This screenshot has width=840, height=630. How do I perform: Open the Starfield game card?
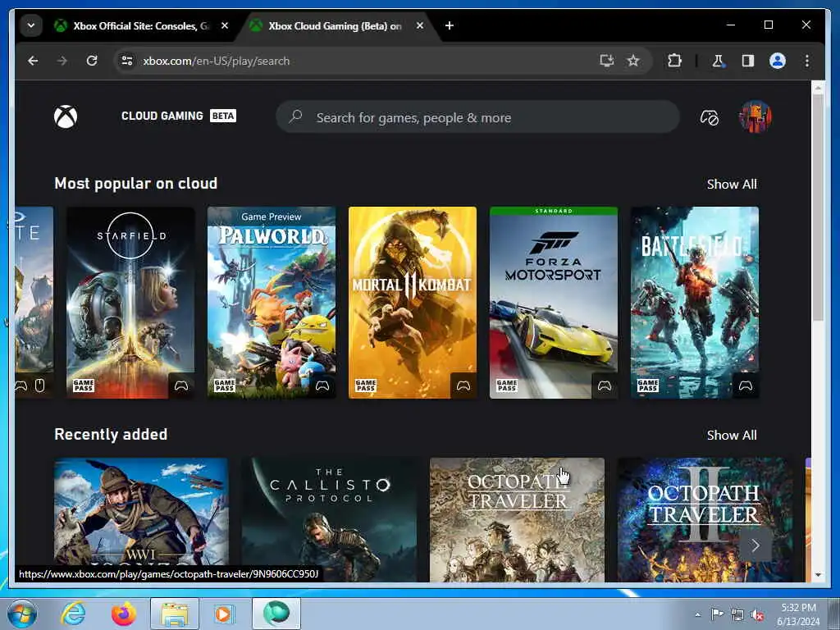pos(130,303)
